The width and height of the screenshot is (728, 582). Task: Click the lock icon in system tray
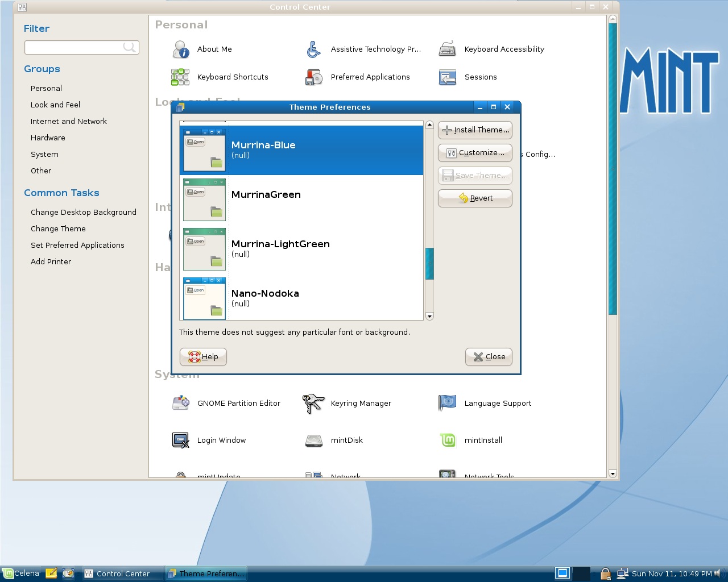point(605,573)
